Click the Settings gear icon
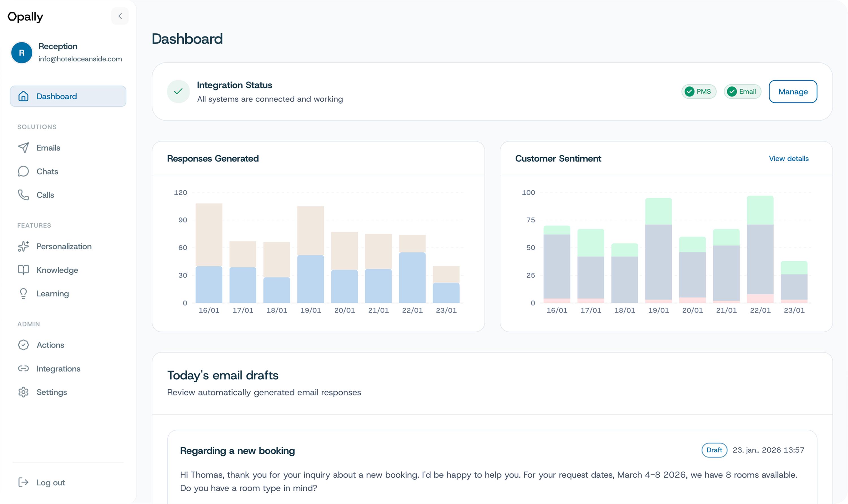The image size is (848, 504). [x=23, y=392]
